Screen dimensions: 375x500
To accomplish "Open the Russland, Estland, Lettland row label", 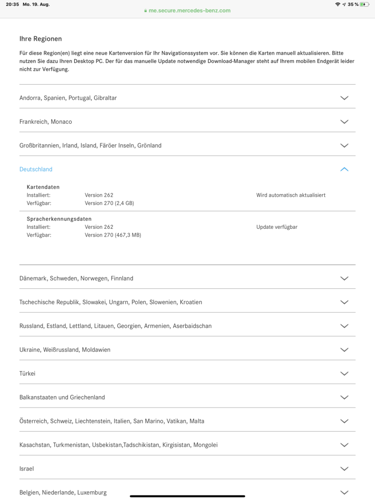I will coord(115,326).
